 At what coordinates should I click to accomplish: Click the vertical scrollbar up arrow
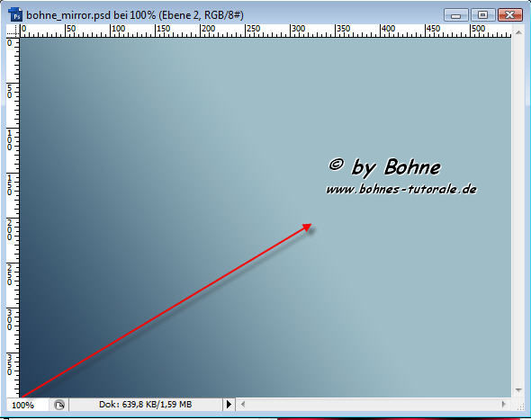click(x=518, y=32)
